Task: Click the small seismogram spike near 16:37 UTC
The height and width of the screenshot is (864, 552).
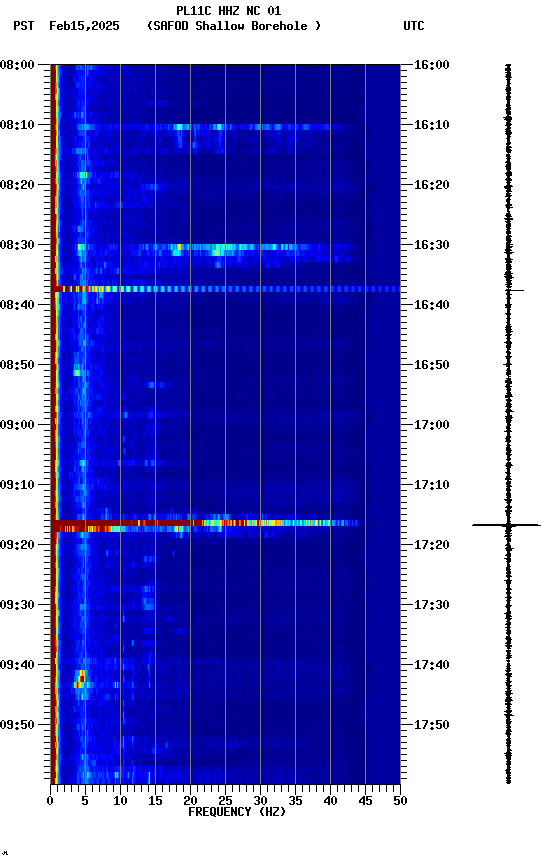Action: (515, 290)
